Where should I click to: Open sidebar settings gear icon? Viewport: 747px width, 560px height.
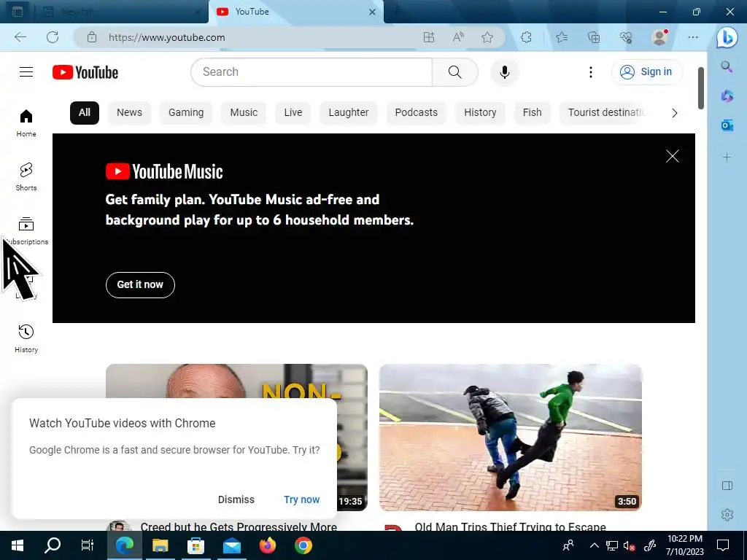(727, 515)
